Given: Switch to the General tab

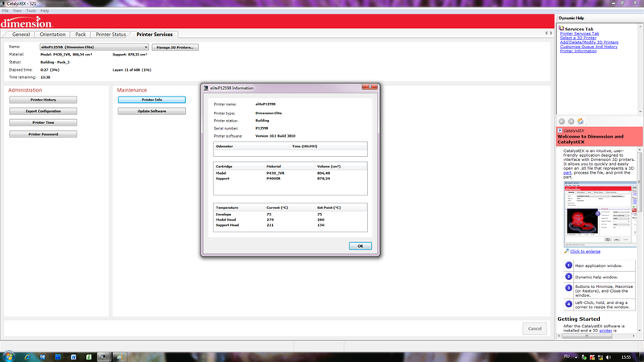Looking at the screenshot, I should (x=21, y=35).
